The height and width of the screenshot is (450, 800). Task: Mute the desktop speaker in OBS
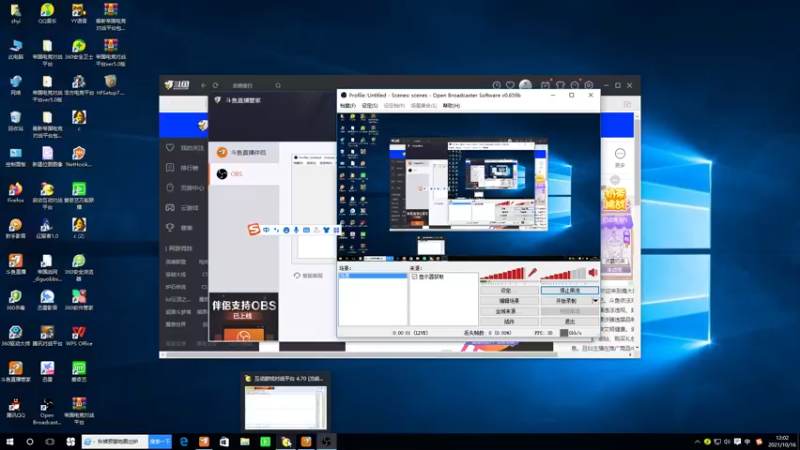click(x=593, y=273)
